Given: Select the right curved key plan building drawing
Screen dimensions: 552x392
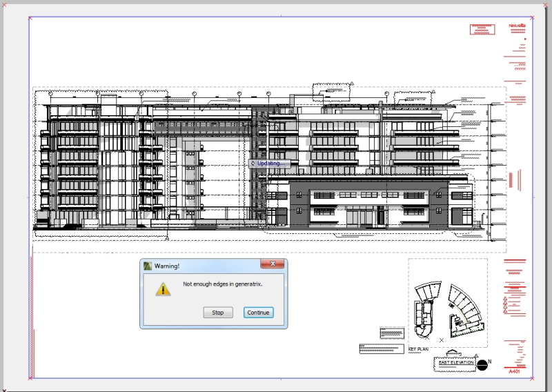Looking at the screenshot, I should point(465,310).
